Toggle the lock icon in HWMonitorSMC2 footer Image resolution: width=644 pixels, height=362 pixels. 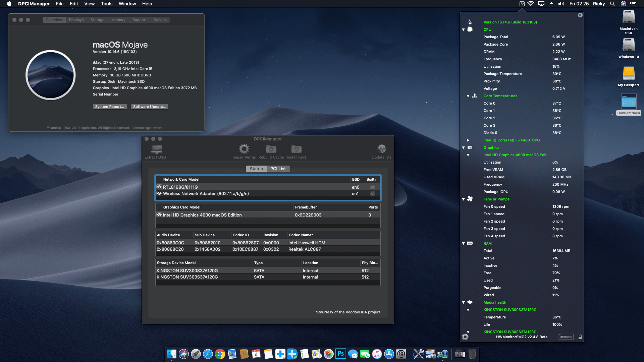pos(580,337)
